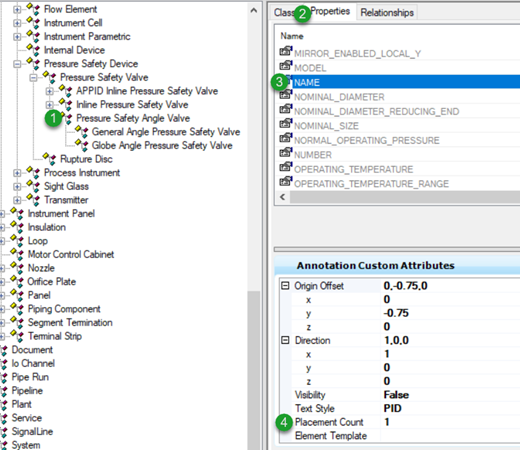
Task: Collapse the Direction attribute group
Action: (x=285, y=340)
